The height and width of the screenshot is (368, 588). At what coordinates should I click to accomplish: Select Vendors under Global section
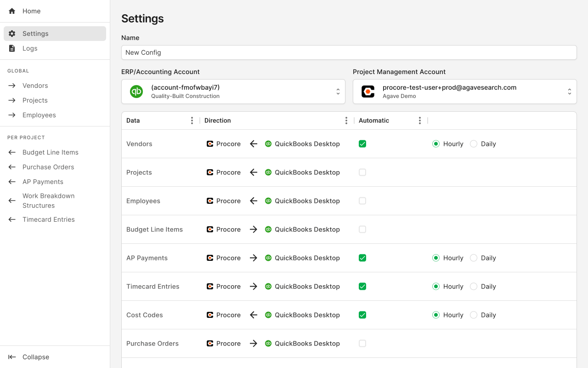coord(35,85)
